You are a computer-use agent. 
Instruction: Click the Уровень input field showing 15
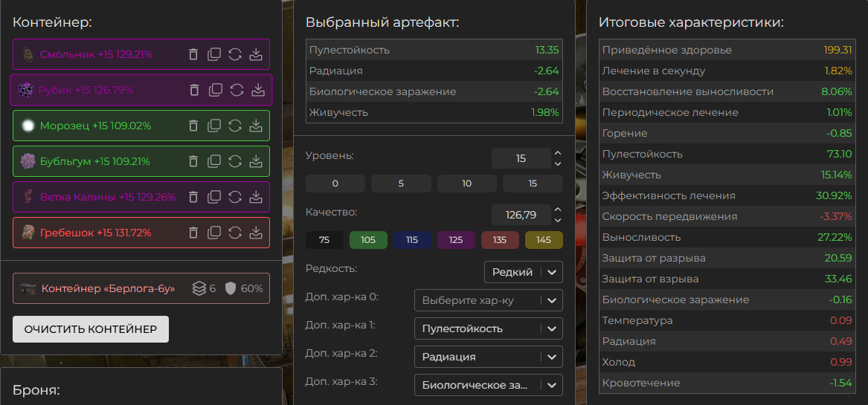tap(521, 158)
